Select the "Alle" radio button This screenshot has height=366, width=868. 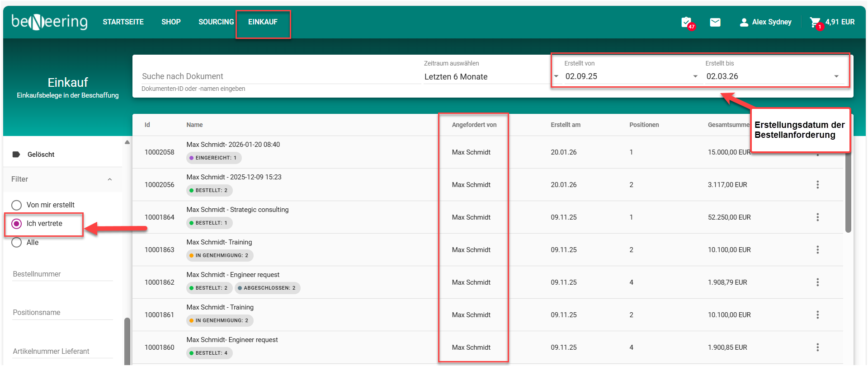point(17,243)
